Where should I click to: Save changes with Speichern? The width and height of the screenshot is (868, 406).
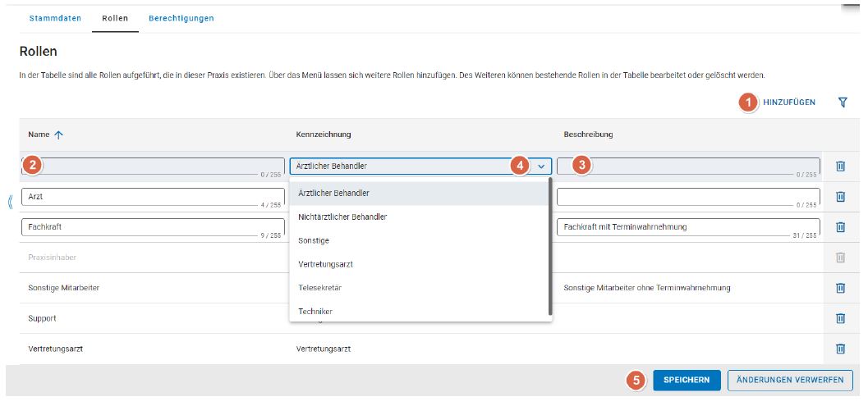(687, 380)
